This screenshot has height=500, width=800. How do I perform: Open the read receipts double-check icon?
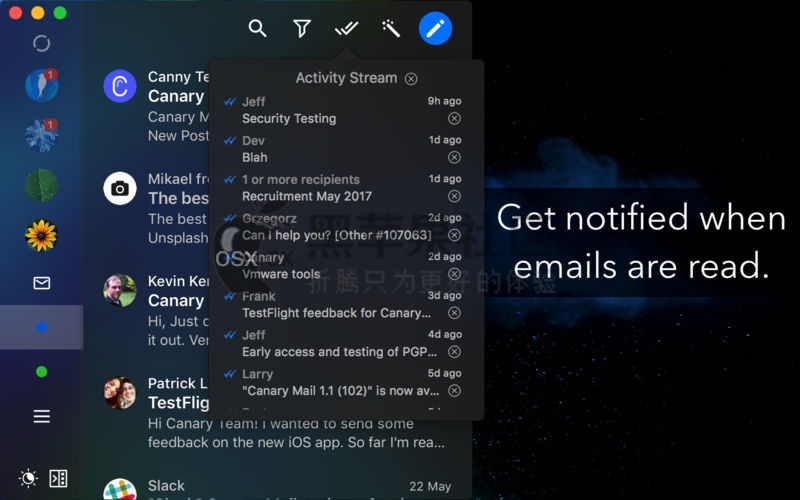(346, 29)
